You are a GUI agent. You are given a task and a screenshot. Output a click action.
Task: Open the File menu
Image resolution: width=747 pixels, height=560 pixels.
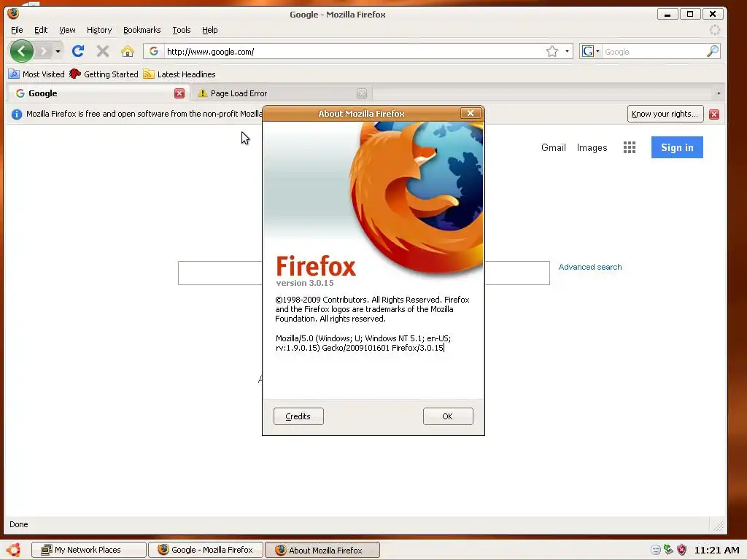pyautogui.click(x=17, y=30)
